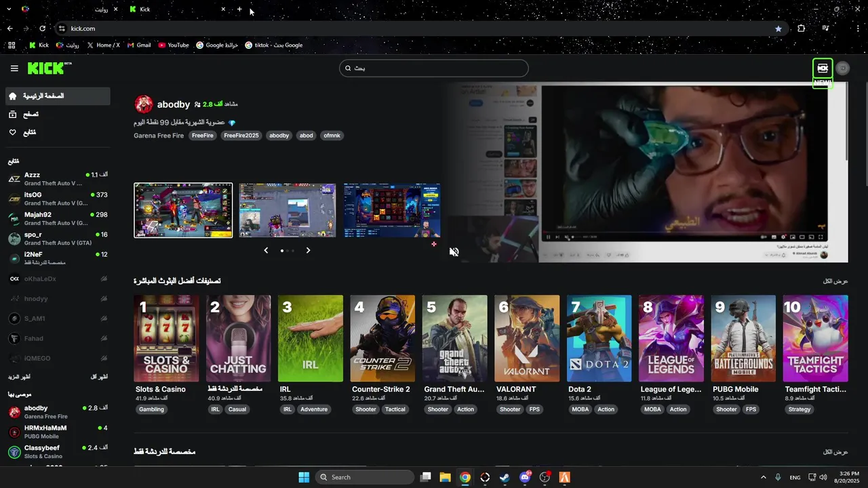This screenshot has height=488, width=868.
Task: Open the tiktok Google search bookmark
Action: point(274,45)
